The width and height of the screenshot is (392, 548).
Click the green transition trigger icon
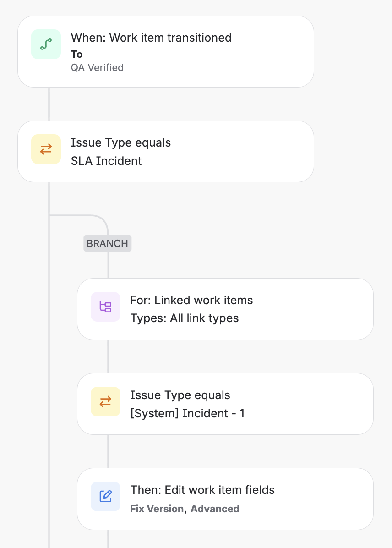coord(46,44)
